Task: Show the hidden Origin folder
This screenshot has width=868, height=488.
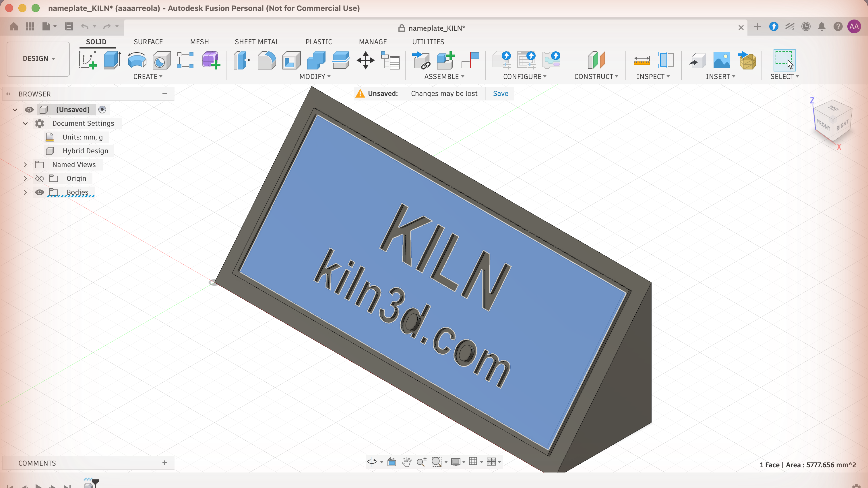Action: pyautogui.click(x=39, y=178)
